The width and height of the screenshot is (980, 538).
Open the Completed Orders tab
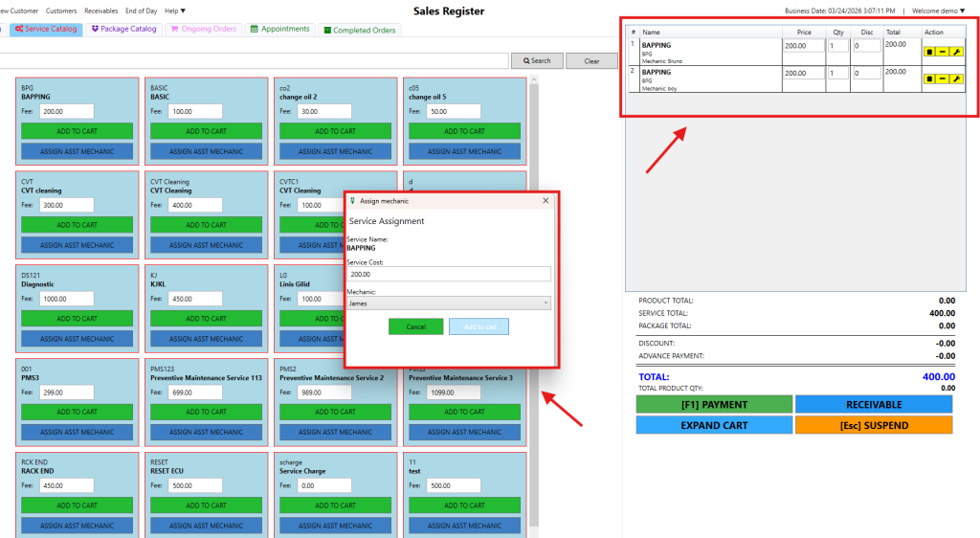click(359, 30)
